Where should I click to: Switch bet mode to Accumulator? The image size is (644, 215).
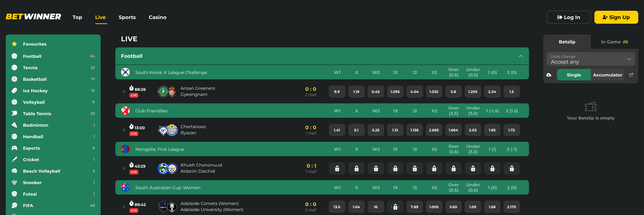coord(608,74)
